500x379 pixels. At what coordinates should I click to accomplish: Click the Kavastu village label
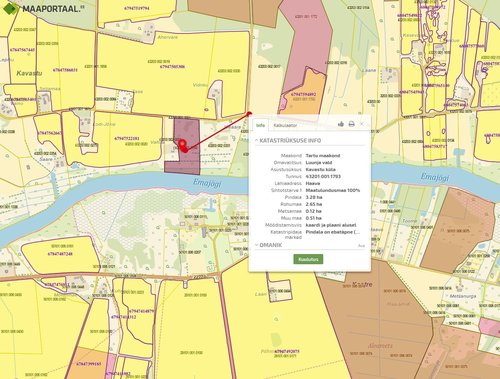point(29,73)
